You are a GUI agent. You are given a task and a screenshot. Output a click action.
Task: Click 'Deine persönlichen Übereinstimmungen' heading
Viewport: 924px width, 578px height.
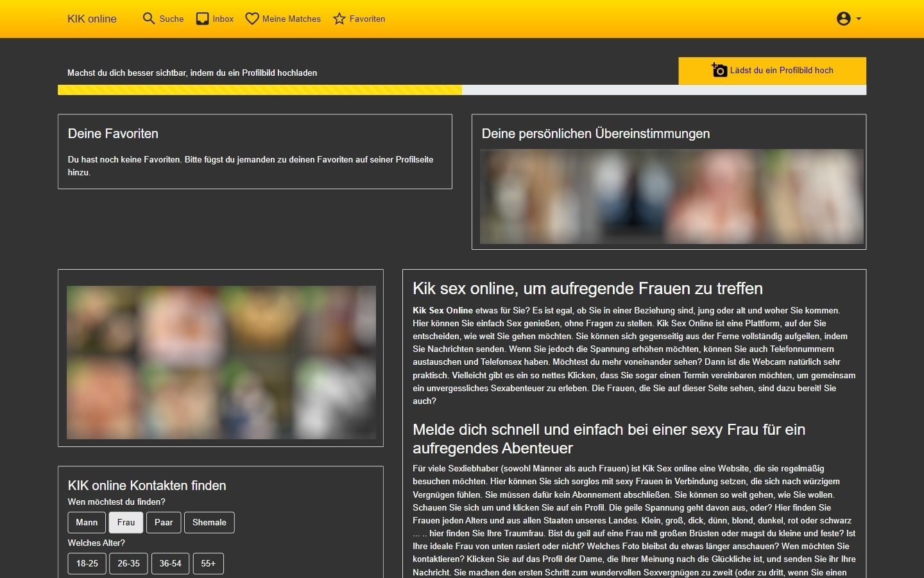[x=595, y=134]
